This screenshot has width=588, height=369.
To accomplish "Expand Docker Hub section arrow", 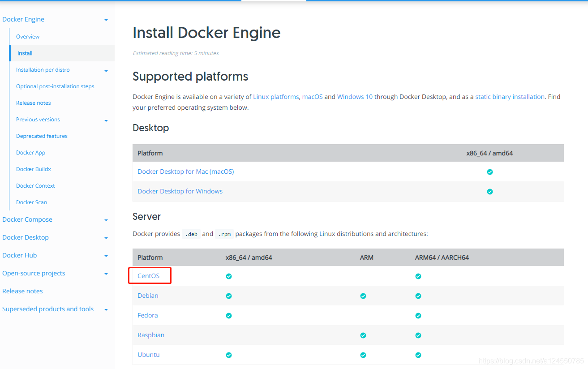I will pyautogui.click(x=106, y=256).
